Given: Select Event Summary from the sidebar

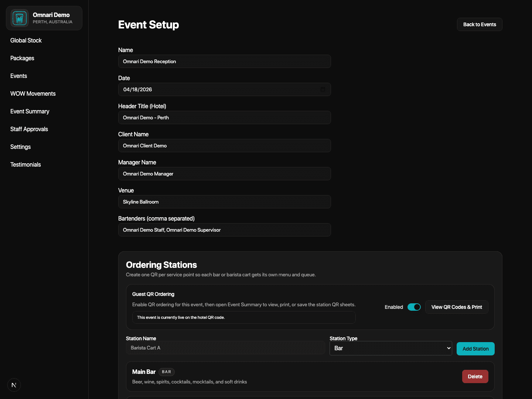Looking at the screenshot, I should point(30,111).
